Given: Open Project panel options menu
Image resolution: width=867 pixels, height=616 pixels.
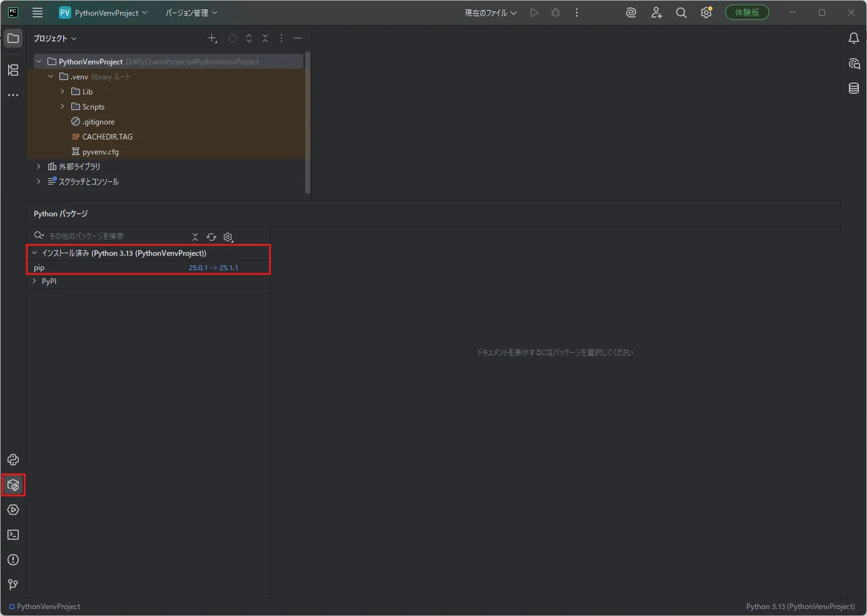Looking at the screenshot, I should pos(281,38).
